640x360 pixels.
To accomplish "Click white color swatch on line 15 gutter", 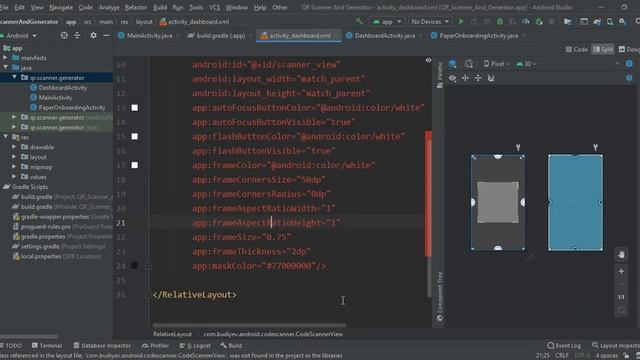I will (x=134, y=136).
